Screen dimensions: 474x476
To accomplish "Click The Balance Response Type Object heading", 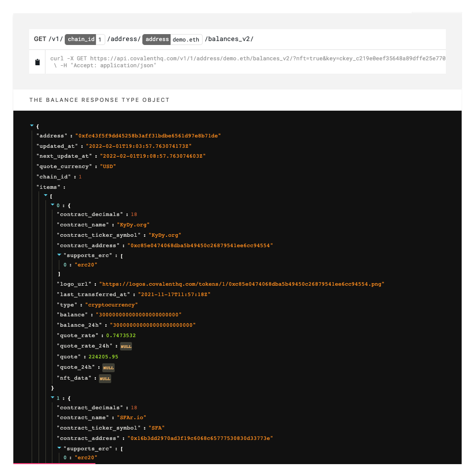I will coord(99,100).
